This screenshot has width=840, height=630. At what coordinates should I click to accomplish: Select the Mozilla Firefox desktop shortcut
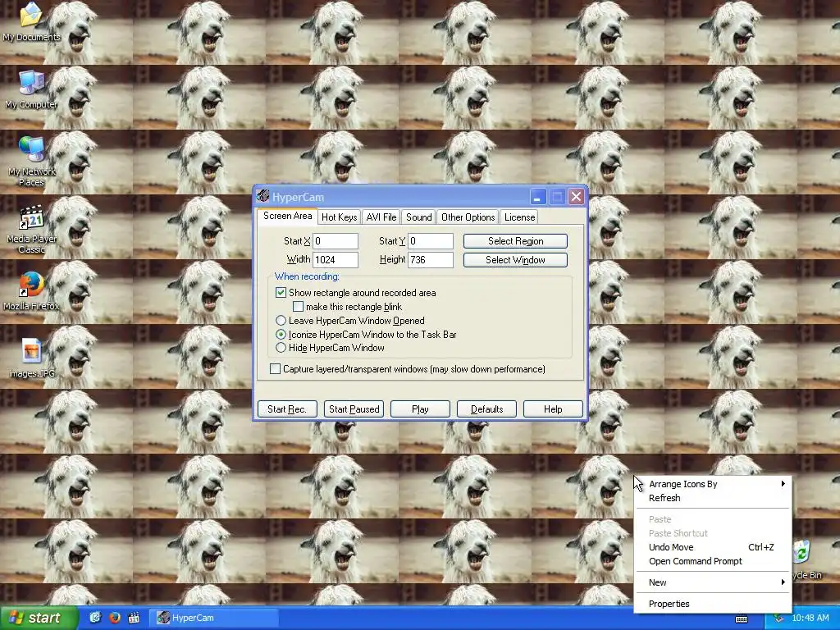(31, 291)
